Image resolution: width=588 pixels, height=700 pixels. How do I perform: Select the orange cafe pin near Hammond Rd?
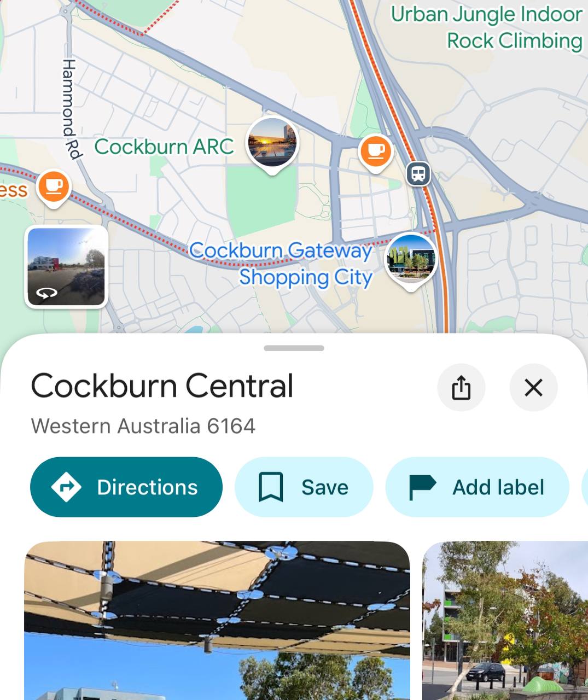click(54, 187)
